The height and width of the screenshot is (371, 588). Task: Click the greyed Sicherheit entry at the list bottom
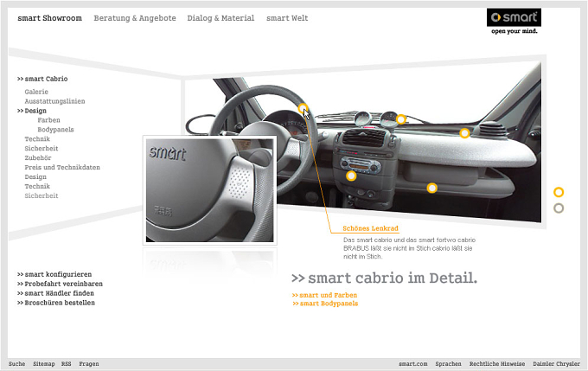[x=42, y=195]
